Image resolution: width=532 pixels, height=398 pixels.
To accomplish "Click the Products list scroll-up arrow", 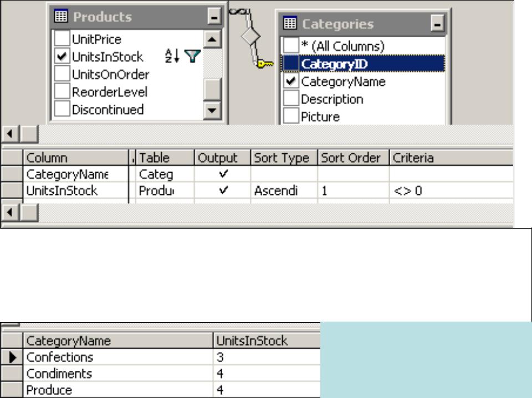I will click(x=212, y=39).
